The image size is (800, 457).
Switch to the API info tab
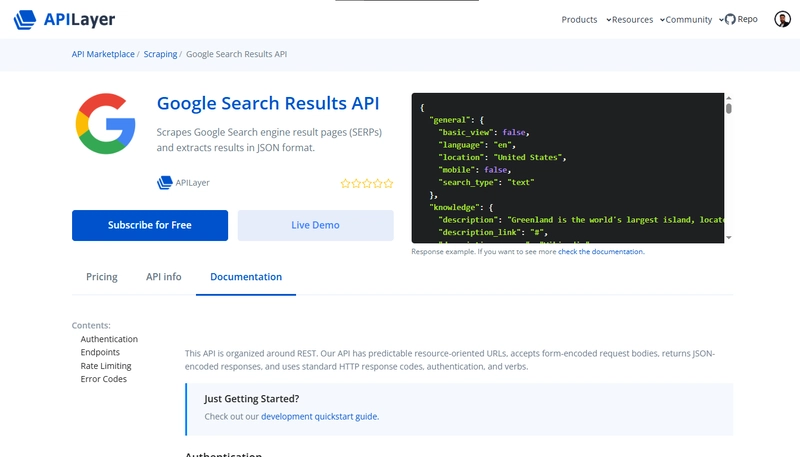click(x=163, y=276)
